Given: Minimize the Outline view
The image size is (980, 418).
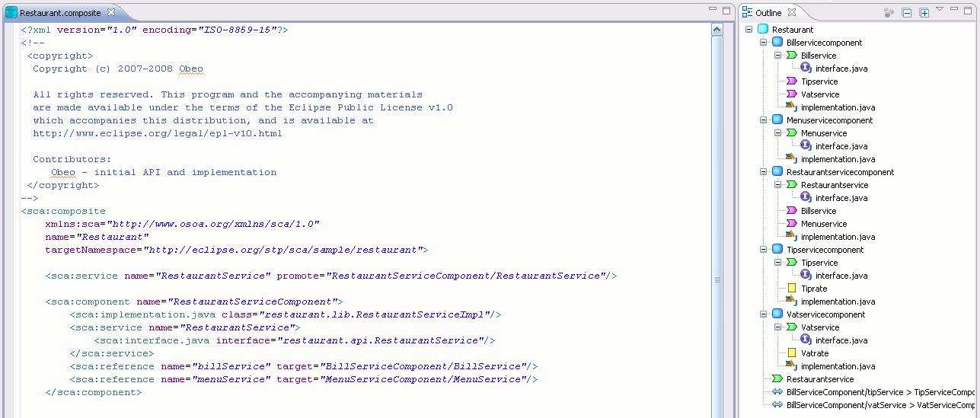Looking at the screenshot, I should tap(956, 9).
